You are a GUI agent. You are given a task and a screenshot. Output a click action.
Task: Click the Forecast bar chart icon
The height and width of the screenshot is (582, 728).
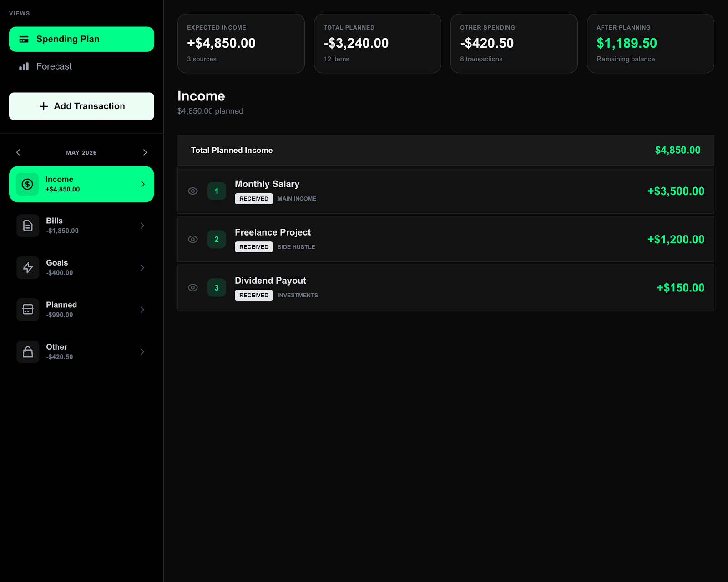click(24, 66)
